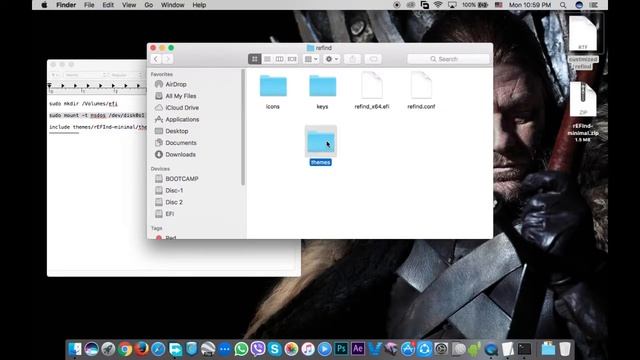Open the Window menu
The width and height of the screenshot is (640, 360).
pos(172,5)
